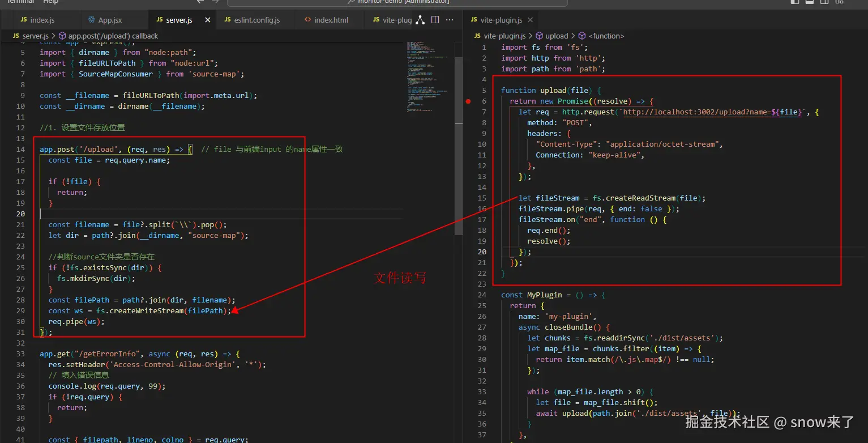
Task: Click resolve(); on line 19
Action: pos(549,241)
